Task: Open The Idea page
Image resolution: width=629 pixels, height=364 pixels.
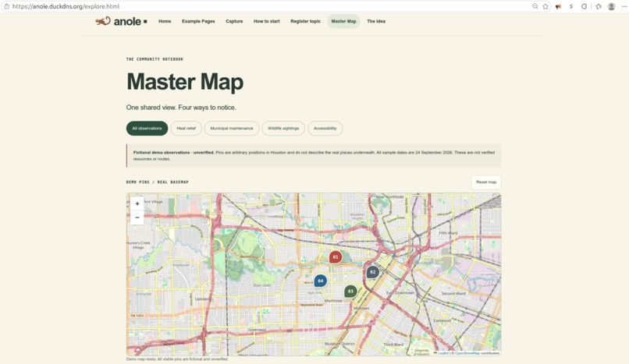Action: (376, 21)
